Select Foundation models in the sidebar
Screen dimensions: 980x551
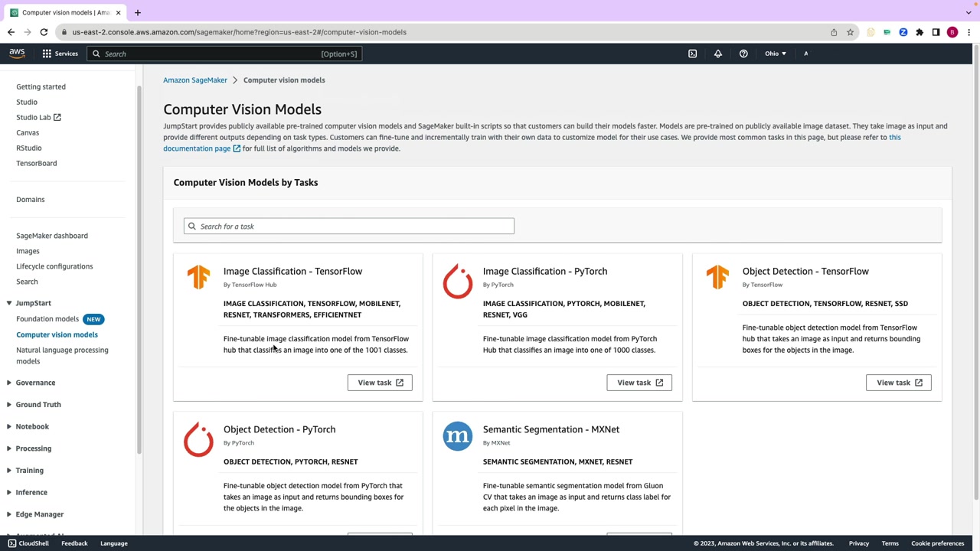[x=47, y=319]
